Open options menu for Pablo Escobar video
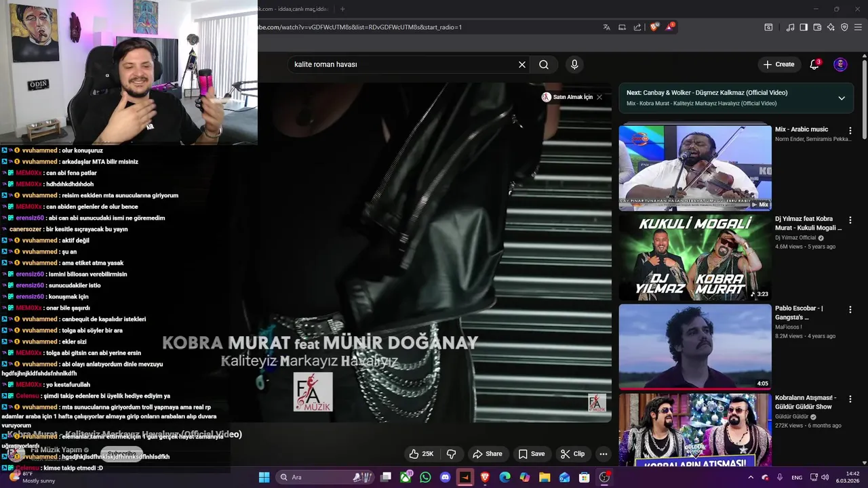This screenshot has height=488, width=868. click(x=850, y=310)
